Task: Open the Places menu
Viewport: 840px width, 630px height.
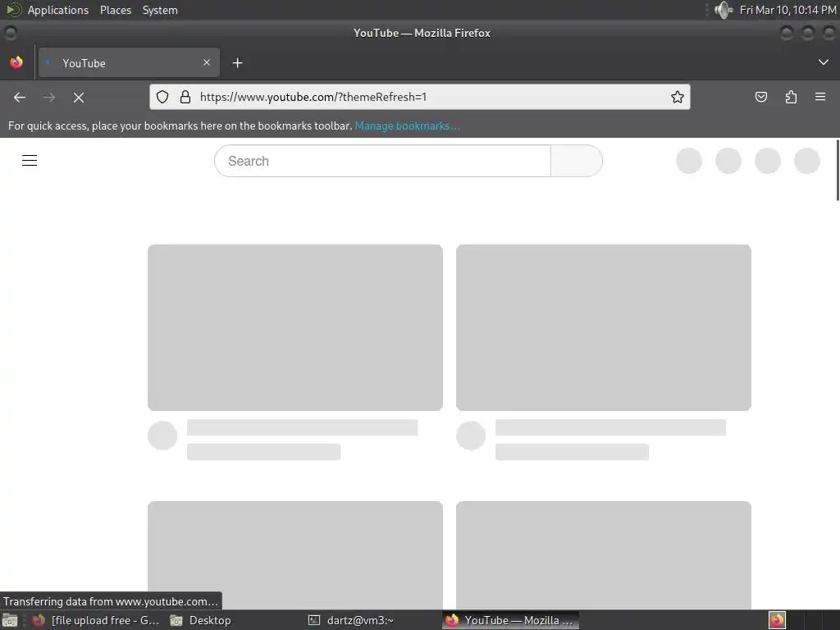Action: (x=115, y=10)
